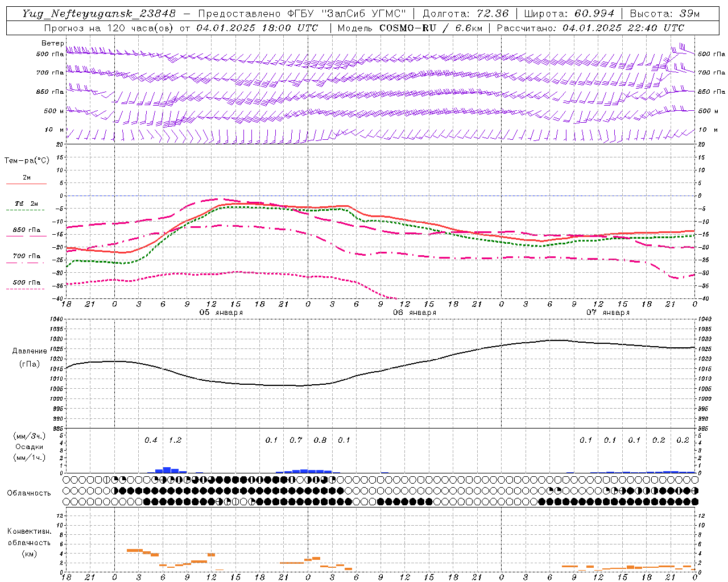This screenshot has width=728, height=582.
Task: Click the Облачность row label
Action: (x=29, y=493)
